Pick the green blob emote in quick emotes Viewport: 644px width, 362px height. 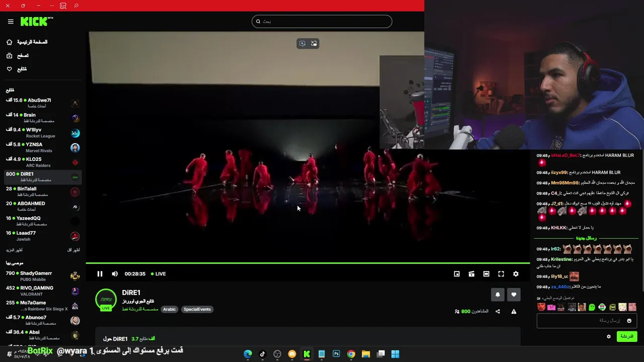(592, 307)
